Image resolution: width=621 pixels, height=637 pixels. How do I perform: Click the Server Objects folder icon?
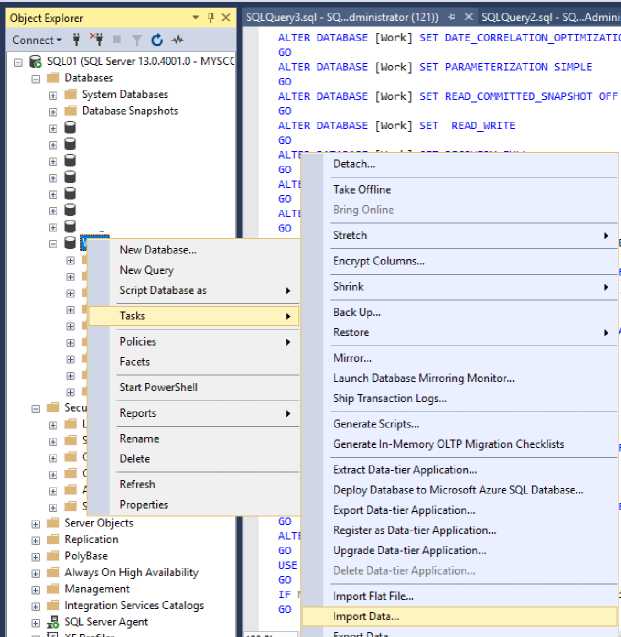pyautogui.click(x=53, y=523)
